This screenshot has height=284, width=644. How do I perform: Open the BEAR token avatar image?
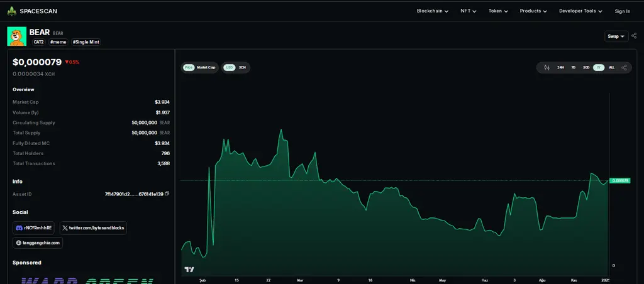coord(17,36)
